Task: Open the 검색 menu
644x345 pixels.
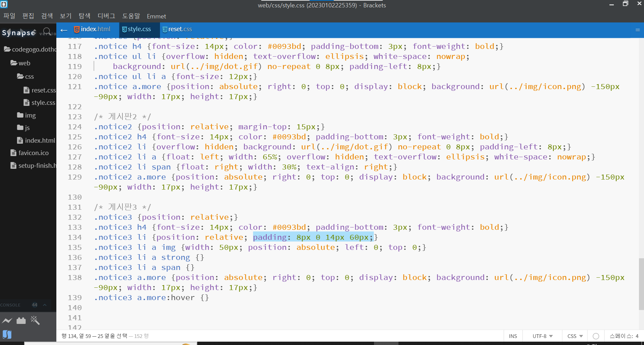Action: coord(47,16)
